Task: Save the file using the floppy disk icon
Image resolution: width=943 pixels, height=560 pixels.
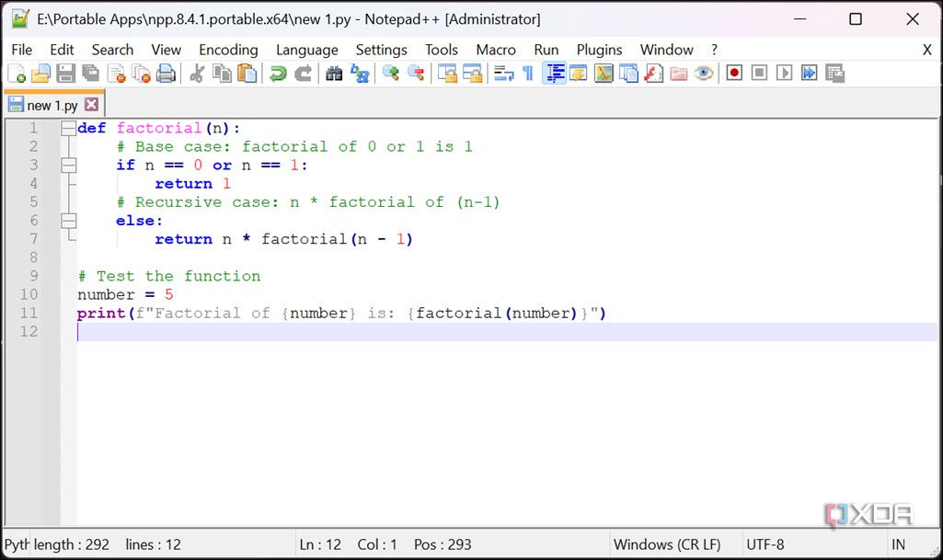Action: pyautogui.click(x=65, y=74)
